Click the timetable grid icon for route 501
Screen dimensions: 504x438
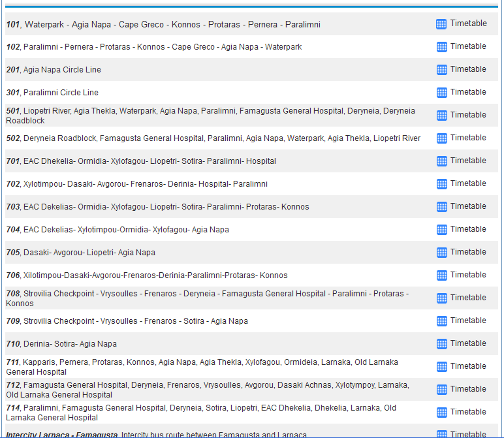click(441, 116)
